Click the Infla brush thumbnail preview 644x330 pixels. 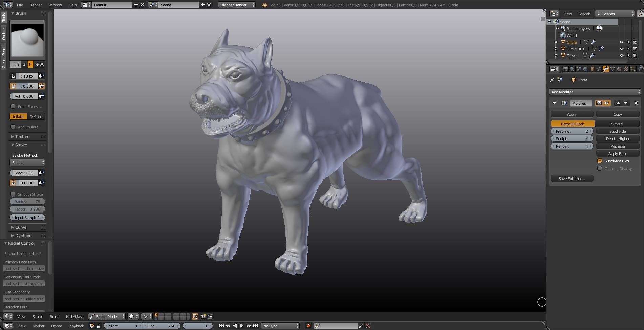(27, 40)
